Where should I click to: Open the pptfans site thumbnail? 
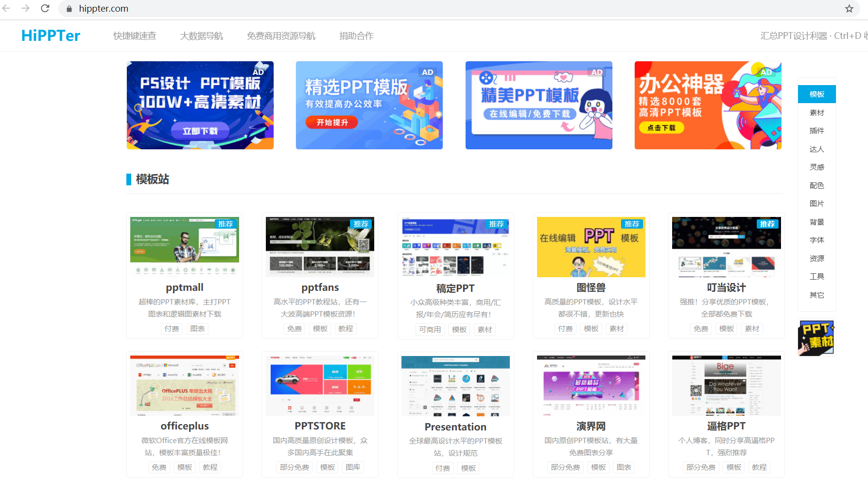click(320, 247)
